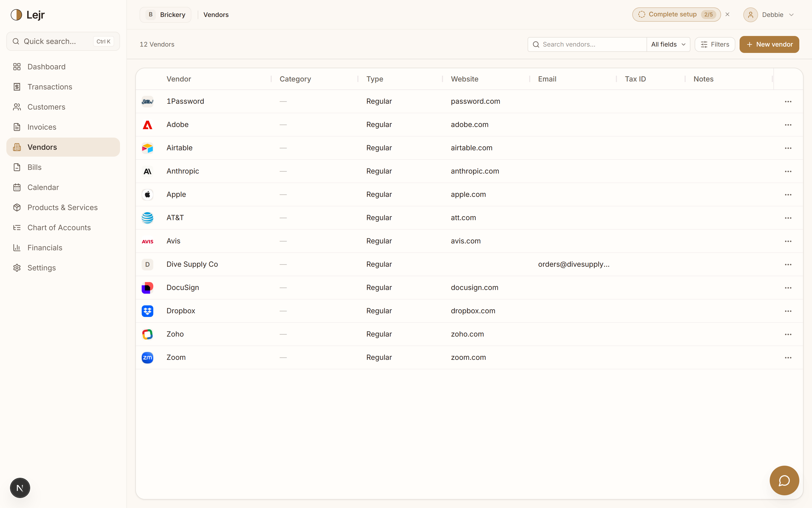Open row actions for Zoom
Screen dimensions: 812x508
tap(788, 357)
